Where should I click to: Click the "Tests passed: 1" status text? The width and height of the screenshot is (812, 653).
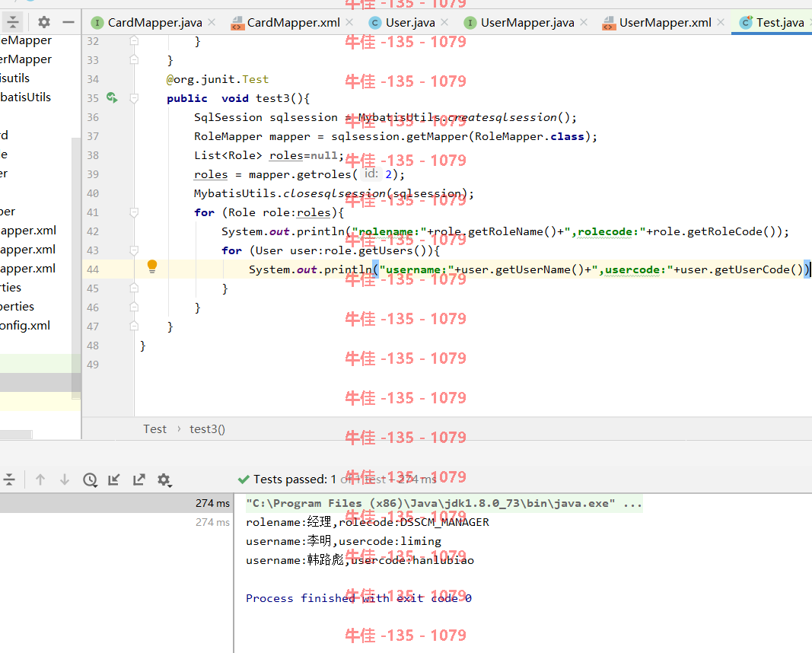coord(295,479)
